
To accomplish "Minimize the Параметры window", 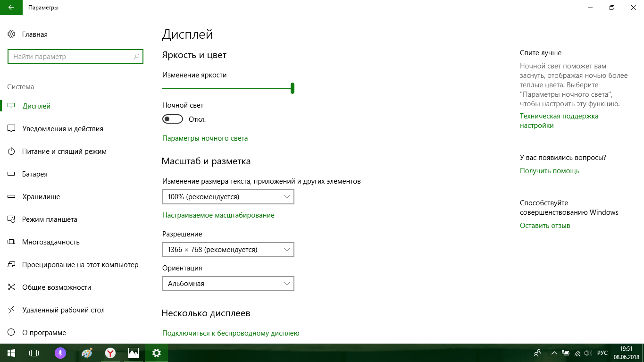I will click(590, 8).
